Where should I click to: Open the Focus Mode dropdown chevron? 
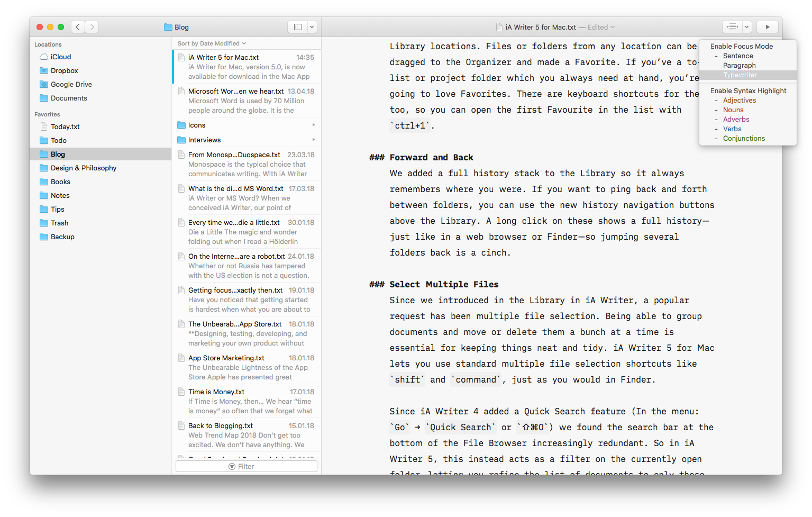click(747, 27)
